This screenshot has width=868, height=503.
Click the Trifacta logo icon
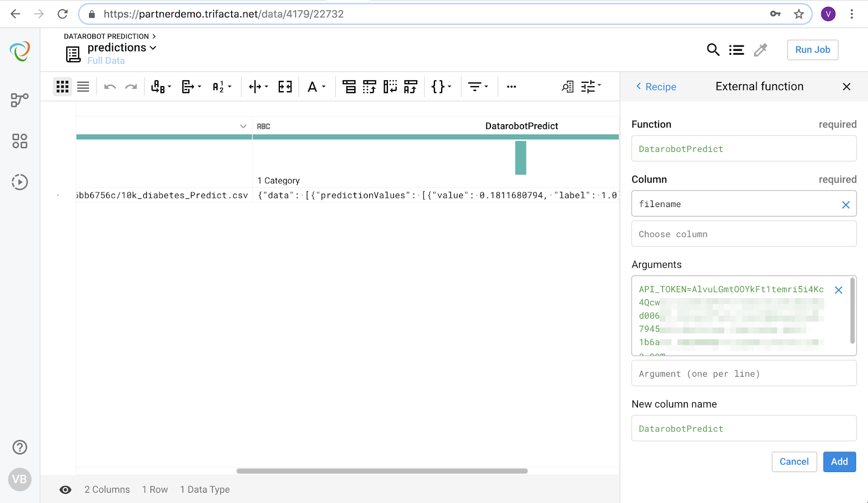click(20, 51)
